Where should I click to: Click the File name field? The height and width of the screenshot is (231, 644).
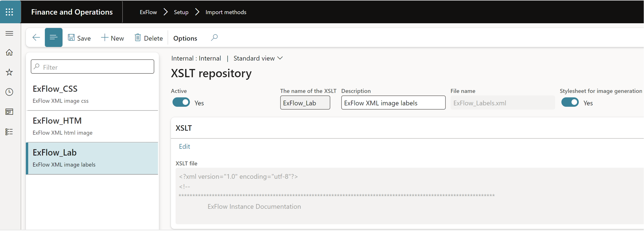point(503,103)
